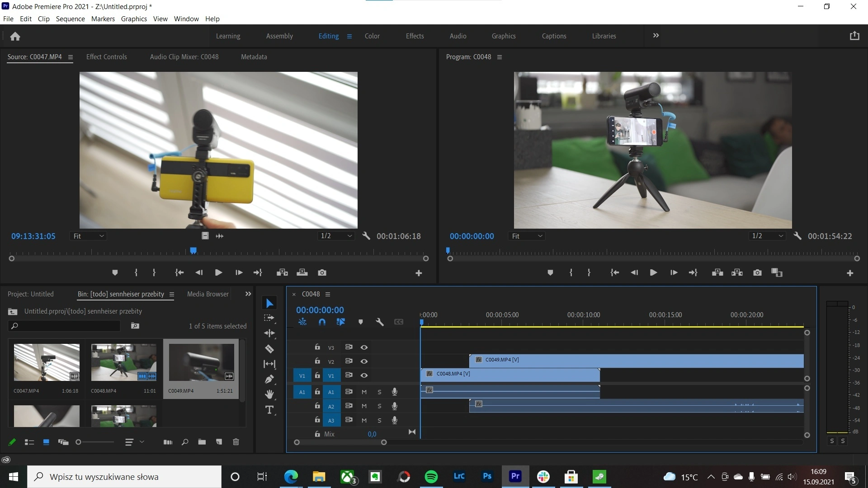
Task: Click the New Item icon in bin
Action: [219, 442]
